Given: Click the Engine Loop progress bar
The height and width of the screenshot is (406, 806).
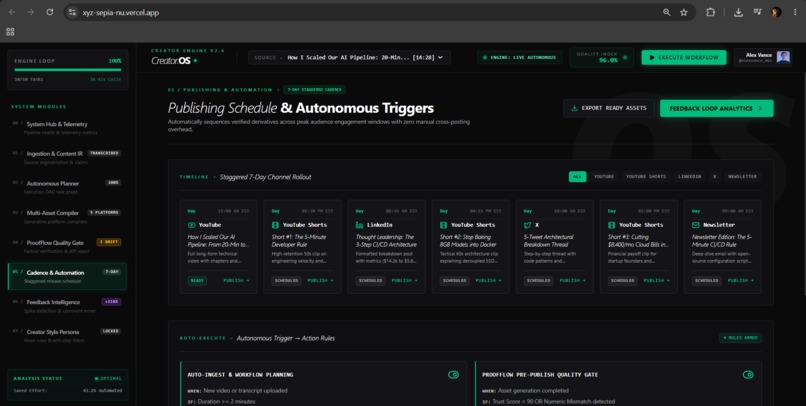Looking at the screenshot, I should pyautogui.click(x=67, y=69).
